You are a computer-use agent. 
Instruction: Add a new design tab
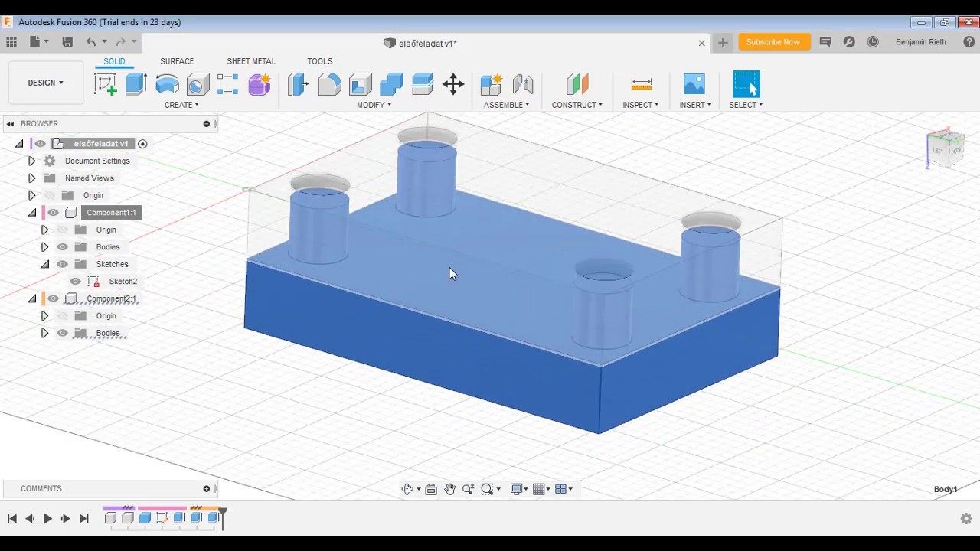click(723, 43)
